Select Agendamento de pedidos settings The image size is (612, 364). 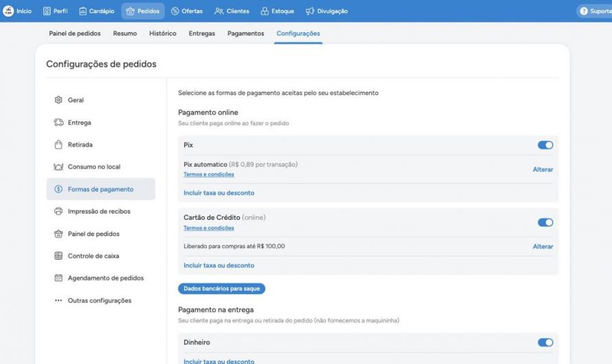tap(100, 278)
